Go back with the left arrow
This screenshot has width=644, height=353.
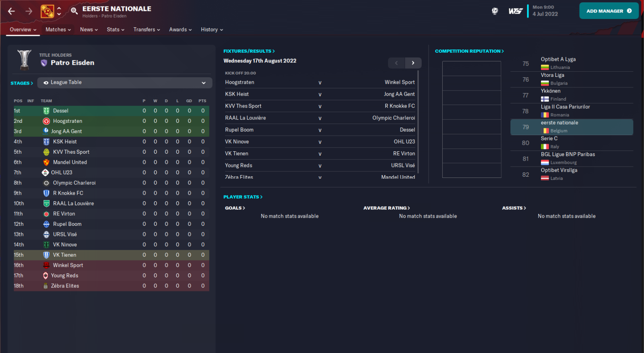click(11, 11)
